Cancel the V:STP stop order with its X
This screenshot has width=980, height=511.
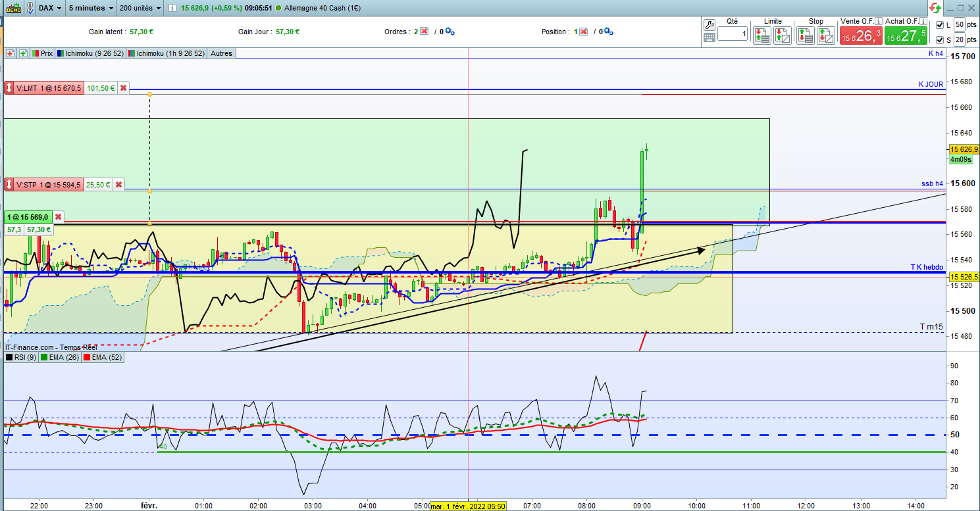coord(118,185)
